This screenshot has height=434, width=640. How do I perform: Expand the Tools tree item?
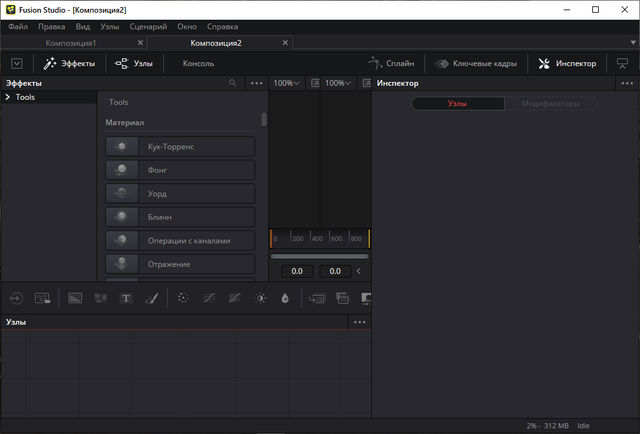[8, 98]
